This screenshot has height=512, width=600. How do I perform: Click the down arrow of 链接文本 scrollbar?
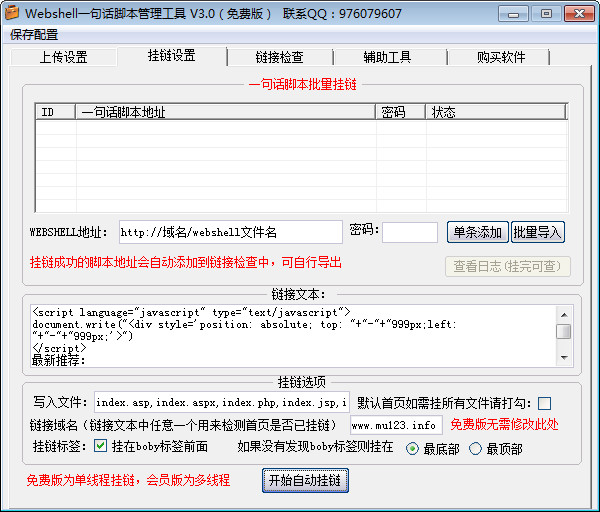pyautogui.click(x=564, y=358)
